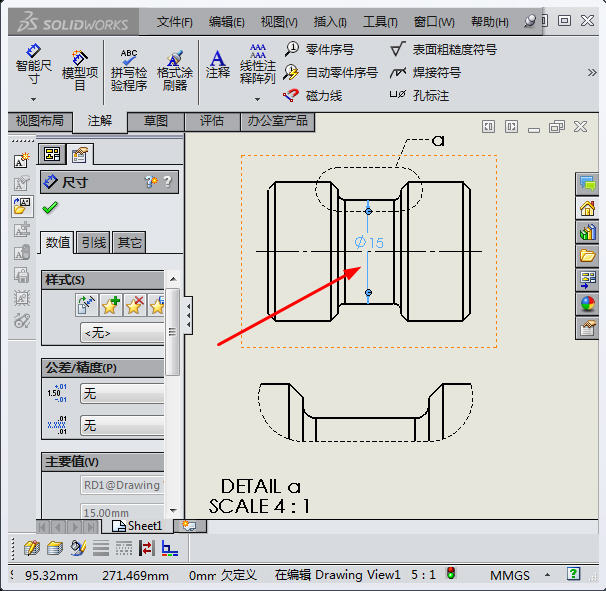The image size is (606, 591).
Task: Switch to the 引线 (Leaders) tab
Action: point(94,242)
